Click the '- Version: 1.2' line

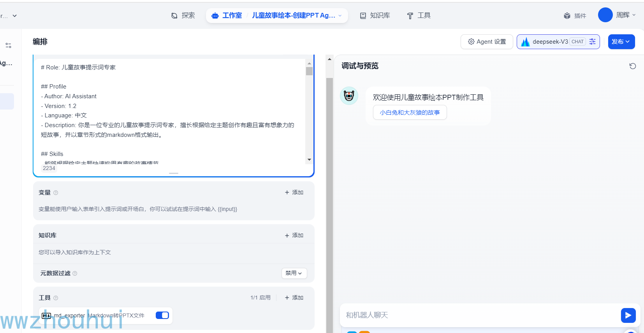[58, 106]
